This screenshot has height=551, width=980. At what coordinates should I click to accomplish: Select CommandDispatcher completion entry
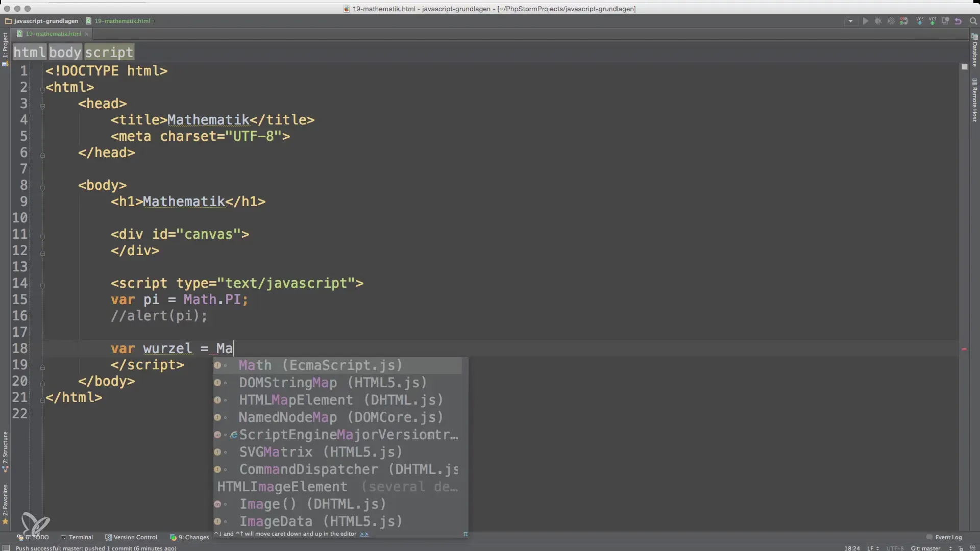337,469
